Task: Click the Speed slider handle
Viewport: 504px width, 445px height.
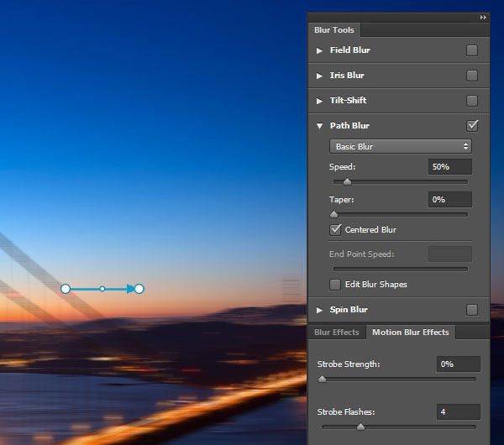Action: (x=347, y=181)
